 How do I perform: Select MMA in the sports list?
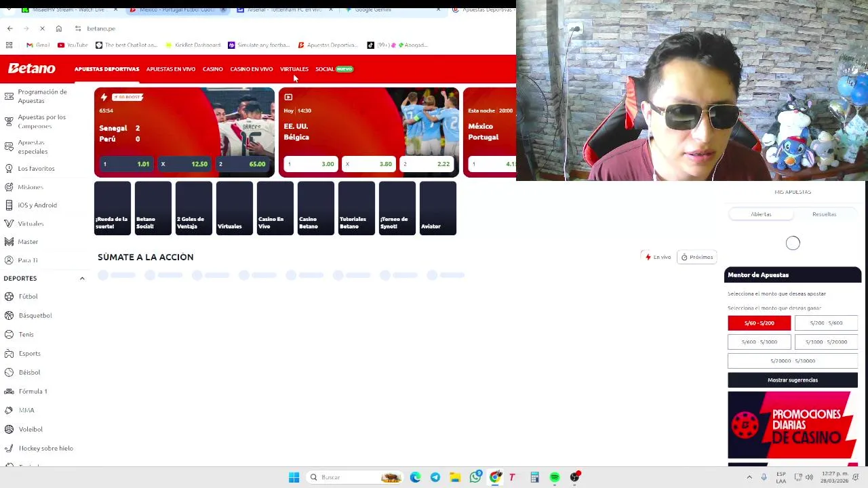point(26,410)
